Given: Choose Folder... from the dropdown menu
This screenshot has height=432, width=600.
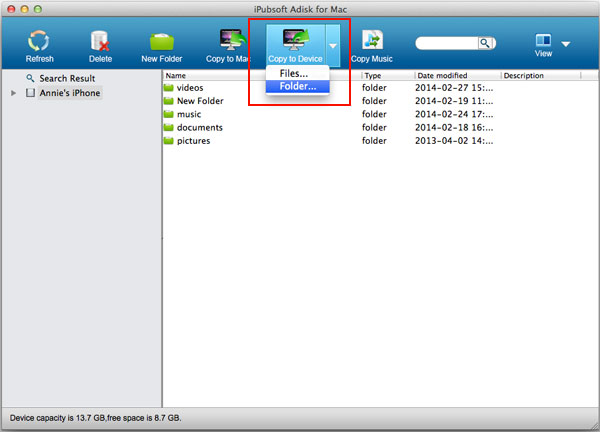Looking at the screenshot, I should tap(298, 86).
